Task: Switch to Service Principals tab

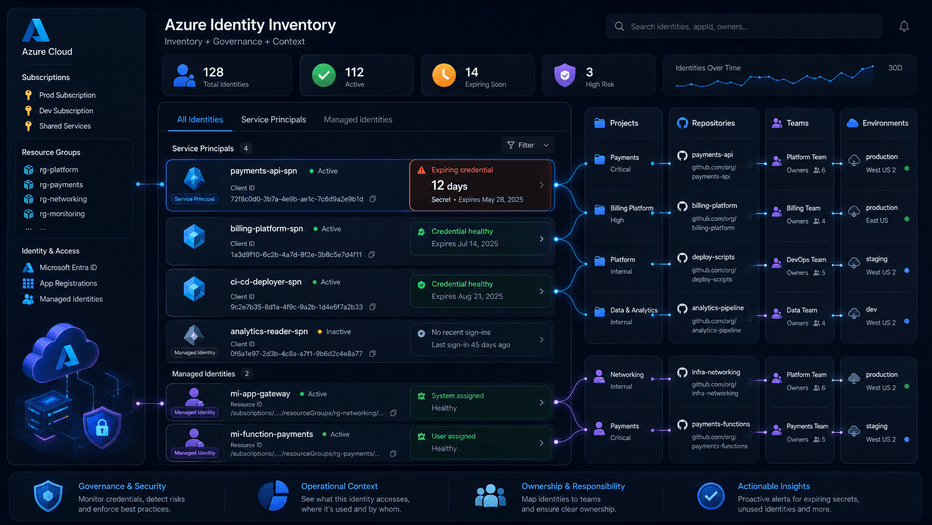Action: pyautogui.click(x=273, y=120)
